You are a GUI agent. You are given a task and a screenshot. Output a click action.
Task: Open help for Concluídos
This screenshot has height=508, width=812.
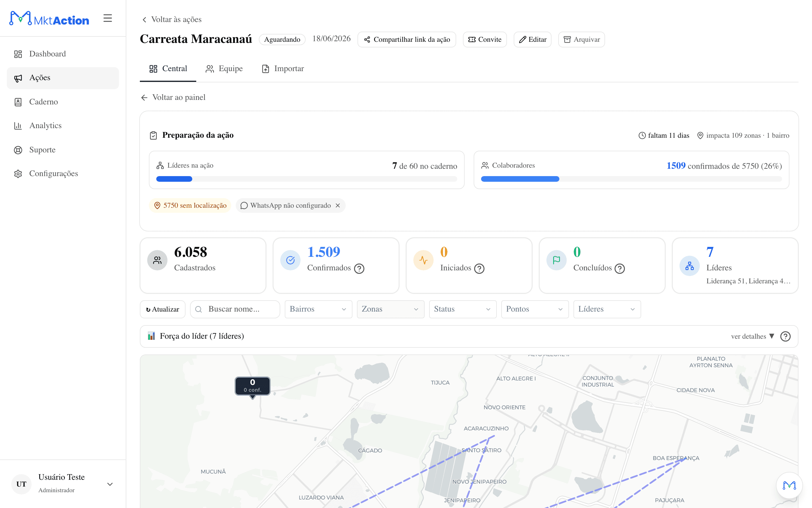coord(620,268)
